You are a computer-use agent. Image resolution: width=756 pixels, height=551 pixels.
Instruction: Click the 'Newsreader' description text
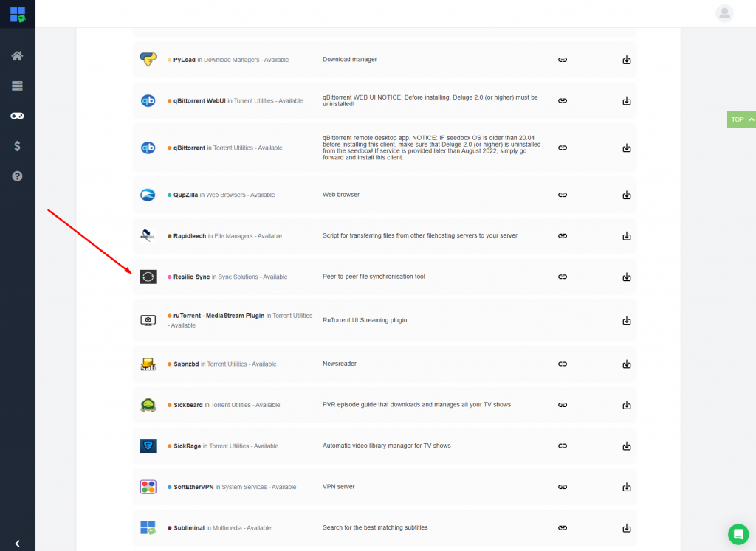(x=340, y=364)
